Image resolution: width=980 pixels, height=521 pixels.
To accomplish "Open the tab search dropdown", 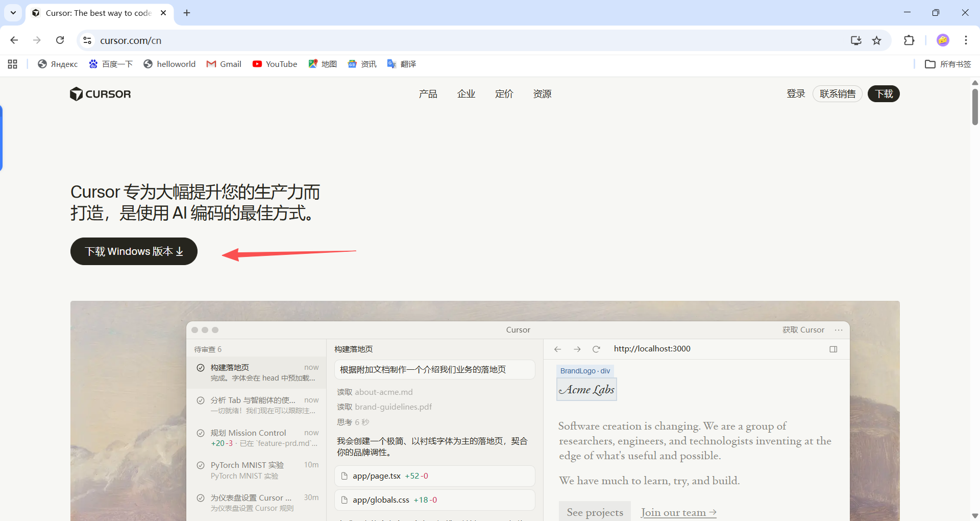I will [x=13, y=13].
